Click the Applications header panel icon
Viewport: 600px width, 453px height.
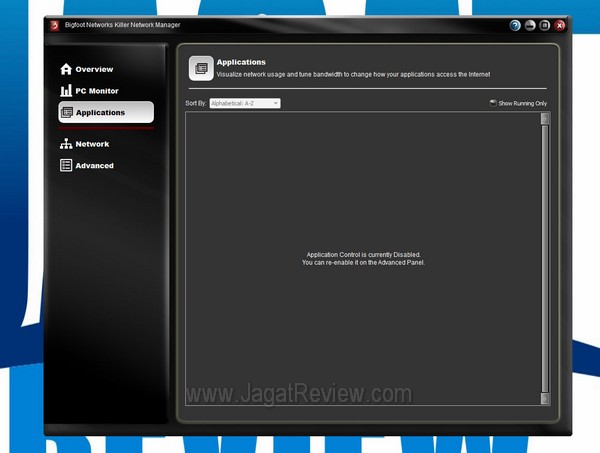tap(201, 68)
